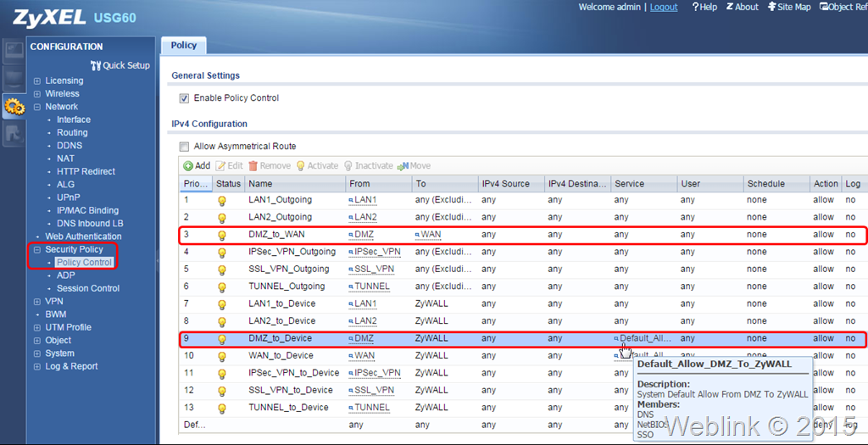Click the Activate lightbulb icon in toolbar
868x445 pixels.
(301, 165)
